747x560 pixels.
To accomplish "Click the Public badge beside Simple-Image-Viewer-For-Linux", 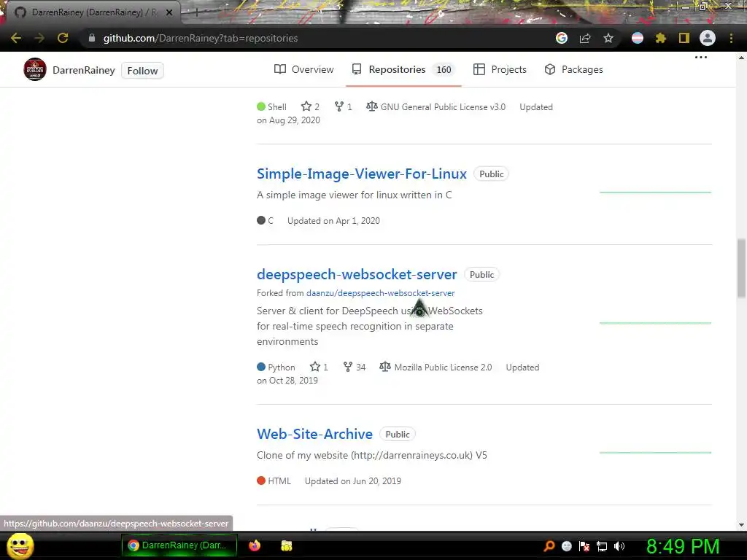I will [491, 174].
